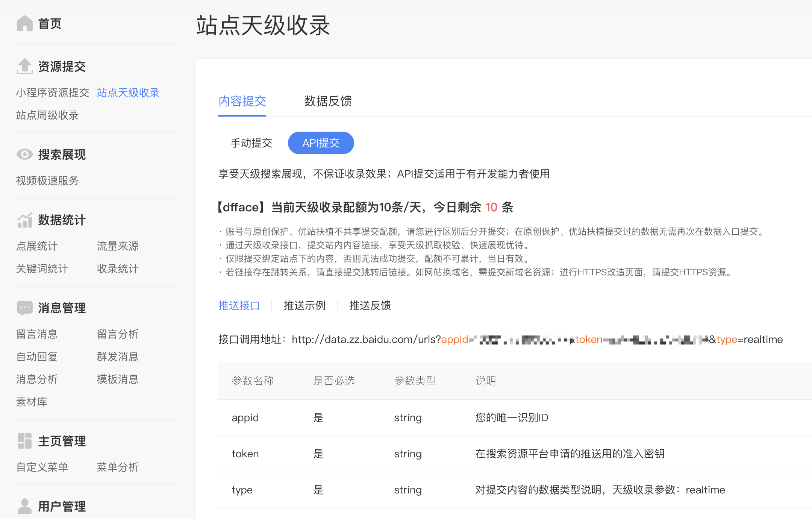812x519 pixels.
Task: Open the 素材库 material library
Action: pyautogui.click(x=32, y=402)
